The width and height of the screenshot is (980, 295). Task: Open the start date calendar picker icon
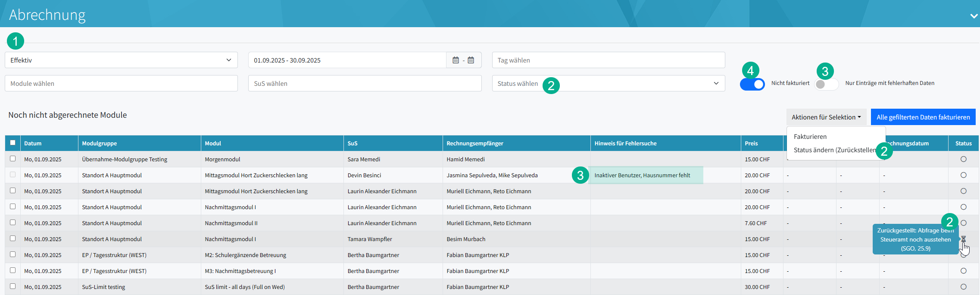456,60
